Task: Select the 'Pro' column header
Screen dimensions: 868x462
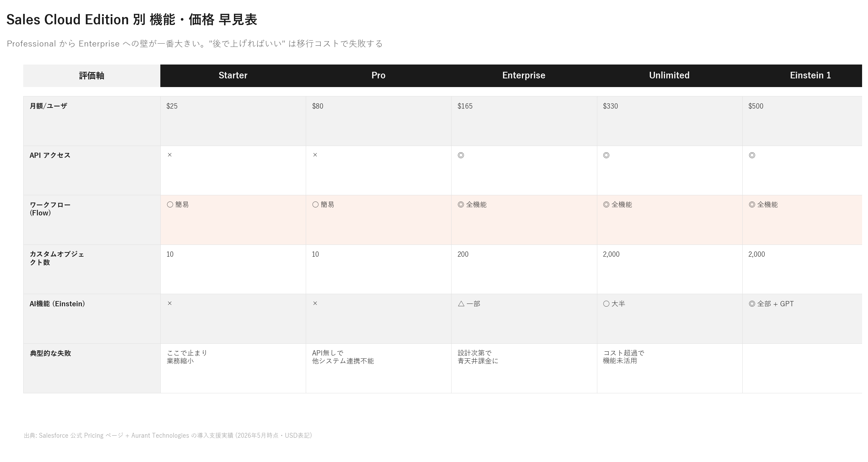Action: pos(378,76)
